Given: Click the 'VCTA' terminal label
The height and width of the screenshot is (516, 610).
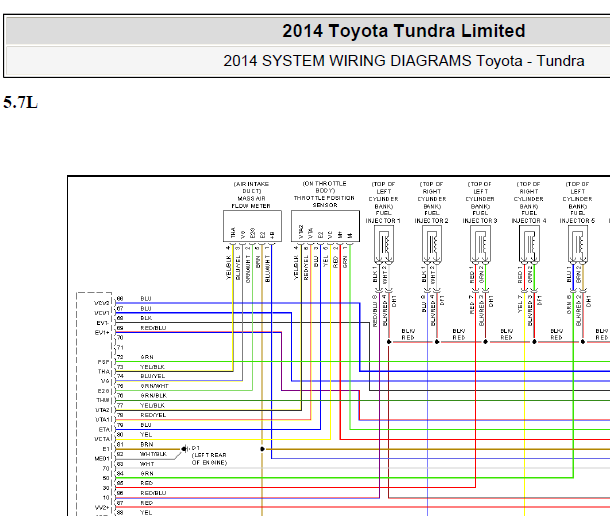Looking at the screenshot, I should pos(103,439).
